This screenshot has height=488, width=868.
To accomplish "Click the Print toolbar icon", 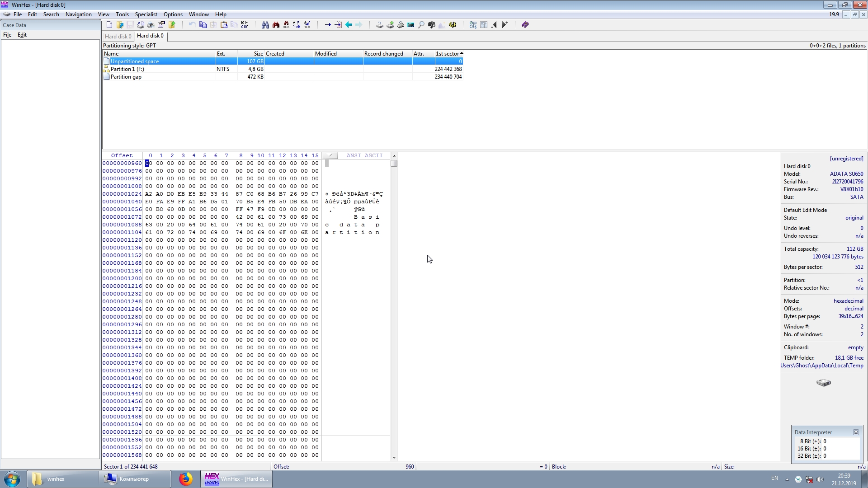I will pos(151,25).
